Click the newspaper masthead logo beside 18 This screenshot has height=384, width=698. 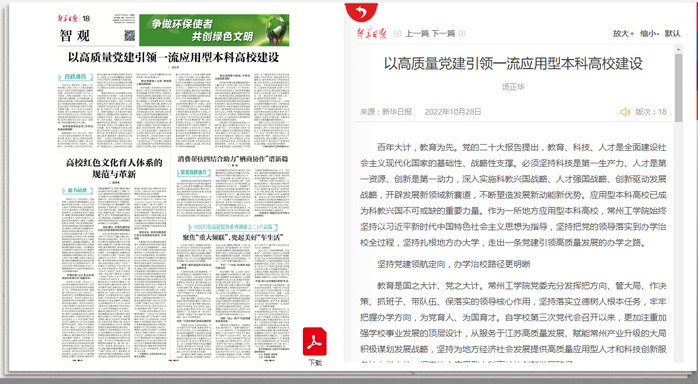click(x=68, y=18)
